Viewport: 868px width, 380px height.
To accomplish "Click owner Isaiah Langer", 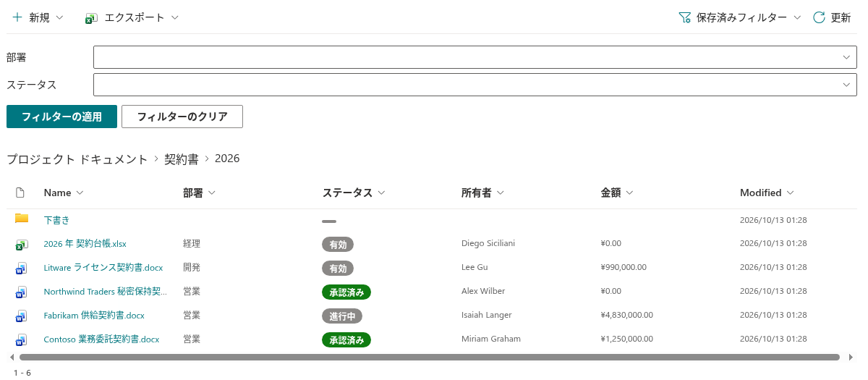I will point(487,315).
